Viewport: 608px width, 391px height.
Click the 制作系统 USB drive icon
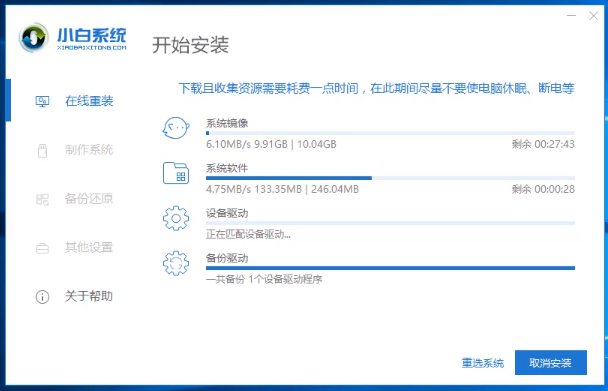(x=42, y=151)
